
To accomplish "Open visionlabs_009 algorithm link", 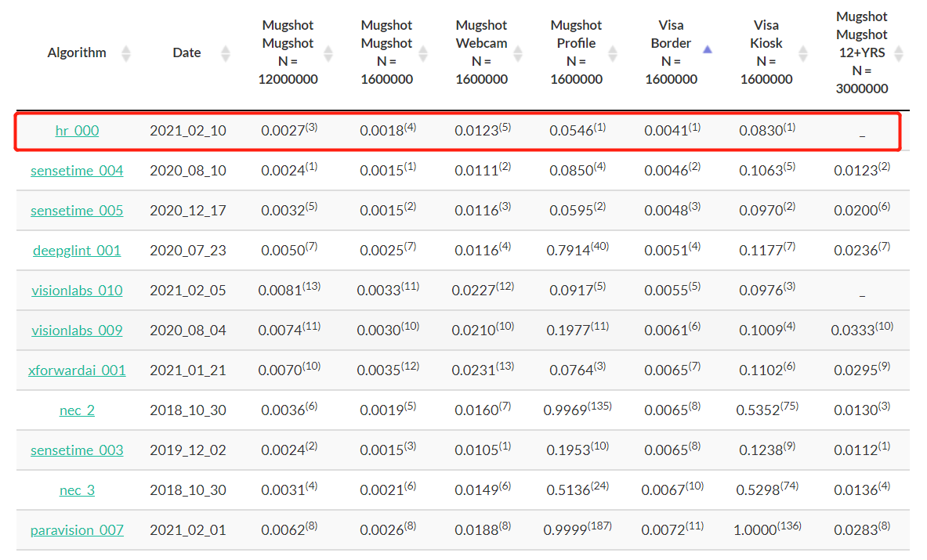I will (x=77, y=331).
